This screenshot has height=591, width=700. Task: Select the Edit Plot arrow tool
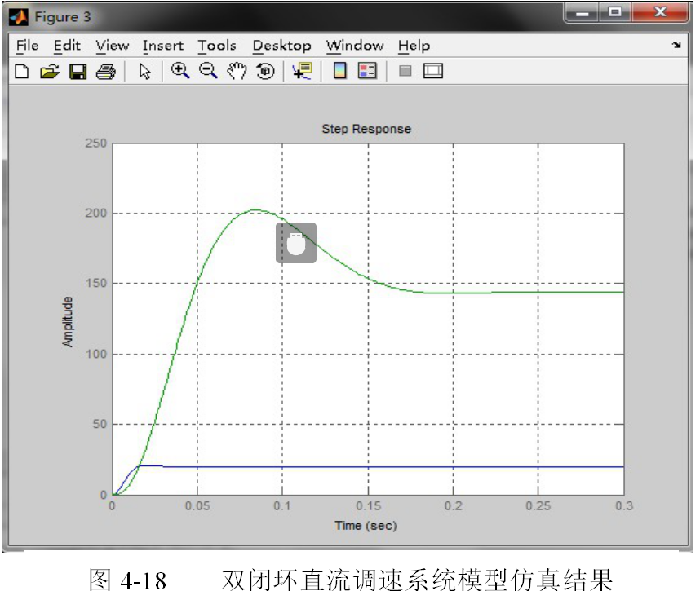[144, 72]
